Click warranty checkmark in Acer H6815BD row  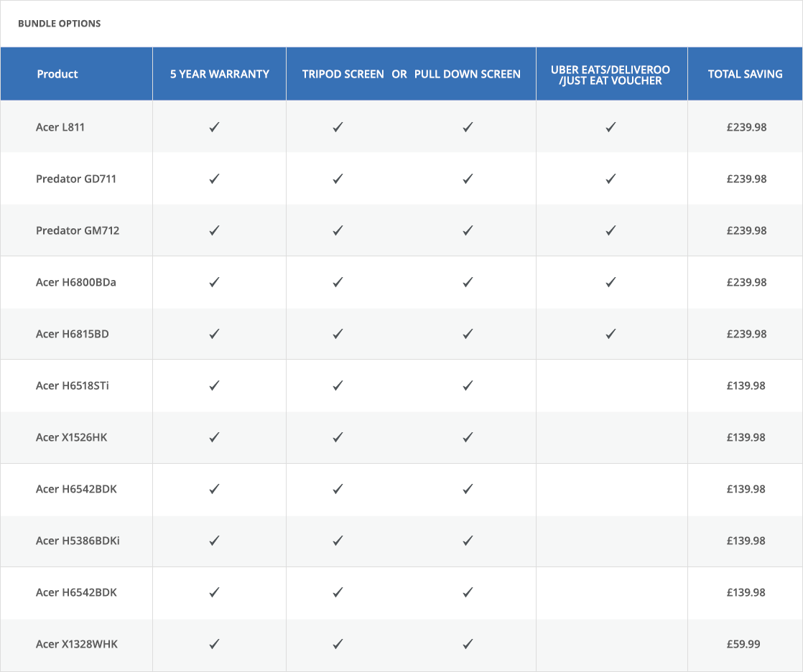tap(214, 334)
